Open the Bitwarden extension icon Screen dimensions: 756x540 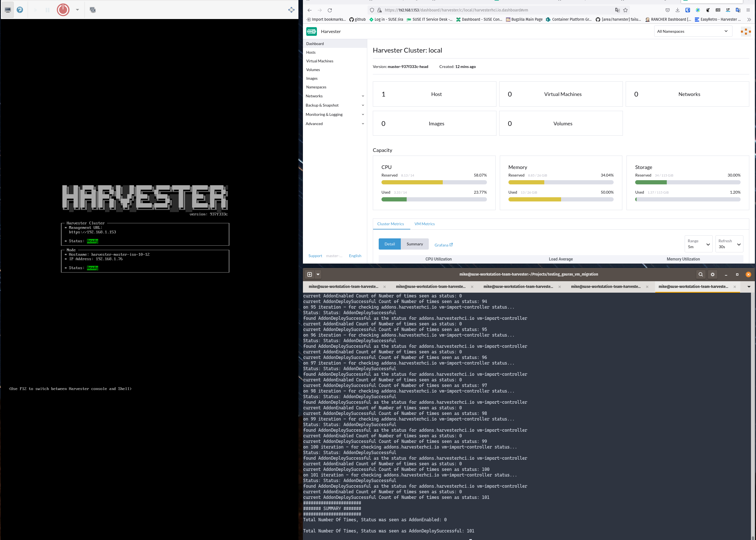687,10
